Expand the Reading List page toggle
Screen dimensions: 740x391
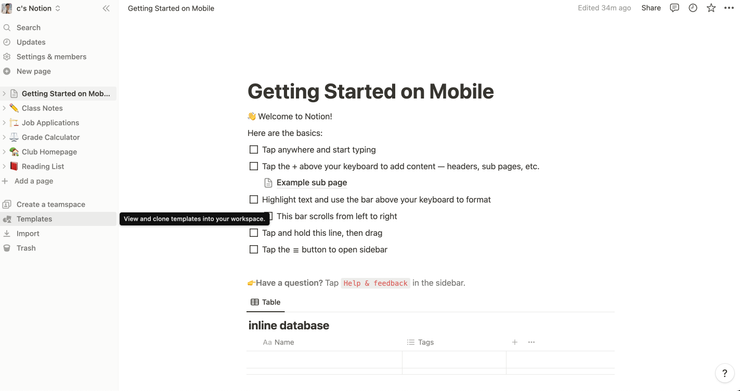pyautogui.click(x=4, y=166)
